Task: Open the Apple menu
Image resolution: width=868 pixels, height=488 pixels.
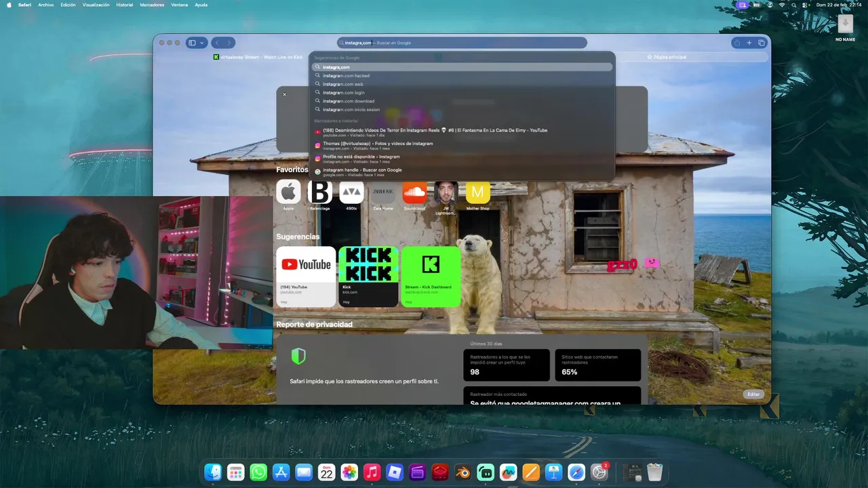Action: (9, 5)
